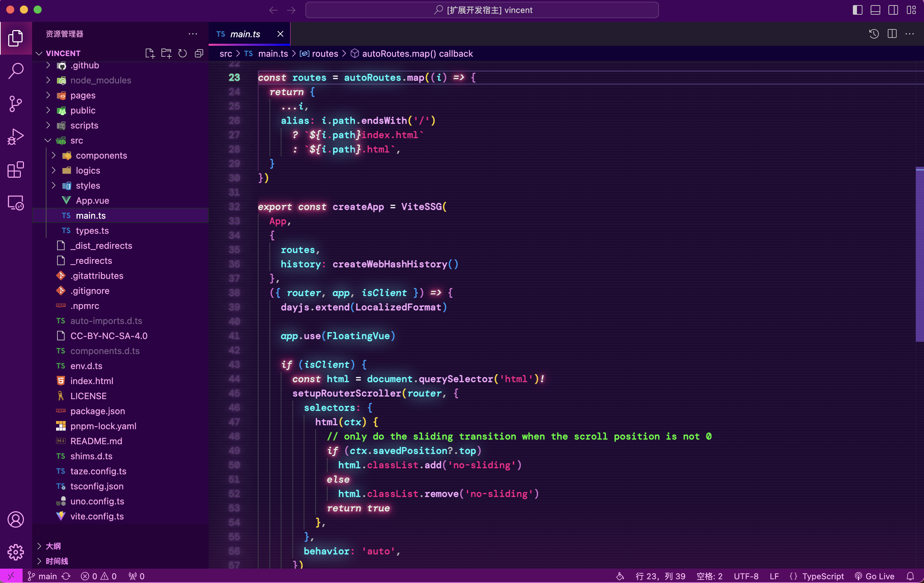Image resolution: width=924 pixels, height=583 pixels.
Task: Refresh the explorer file tree
Action: (x=183, y=53)
